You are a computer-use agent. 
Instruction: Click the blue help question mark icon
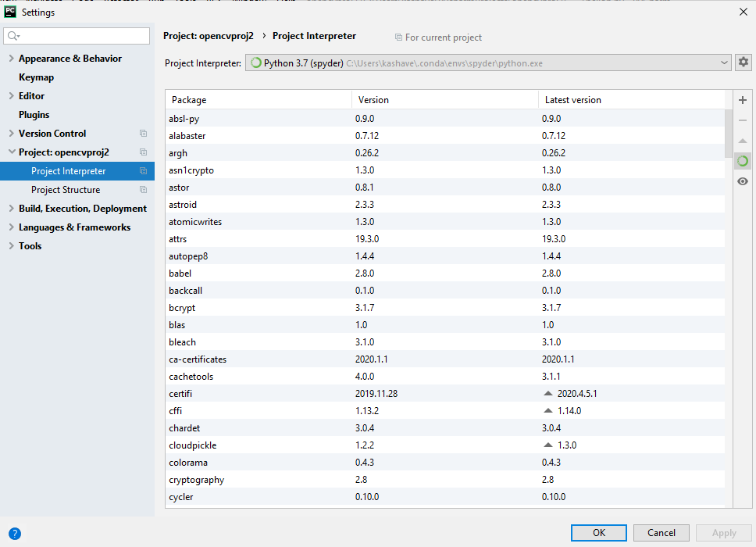[15, 534]
